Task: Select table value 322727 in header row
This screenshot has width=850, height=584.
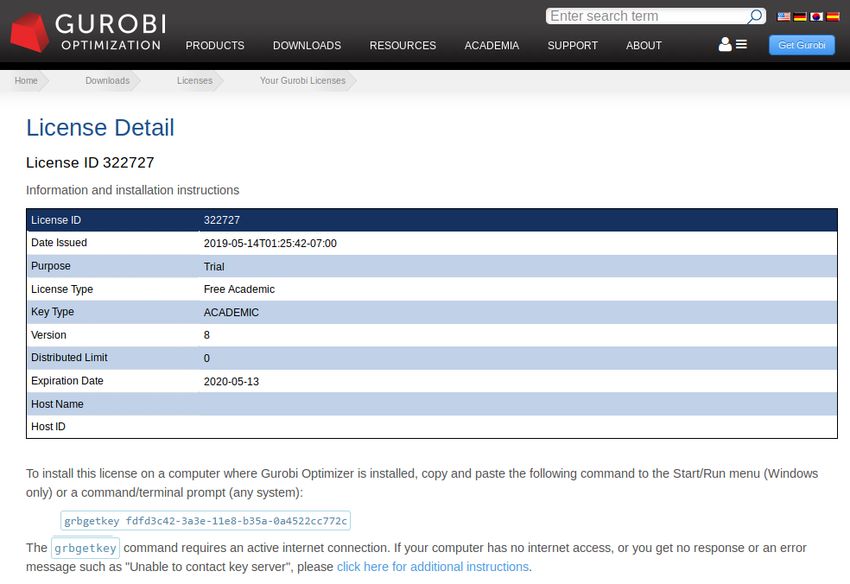Action: pos(222,220)
